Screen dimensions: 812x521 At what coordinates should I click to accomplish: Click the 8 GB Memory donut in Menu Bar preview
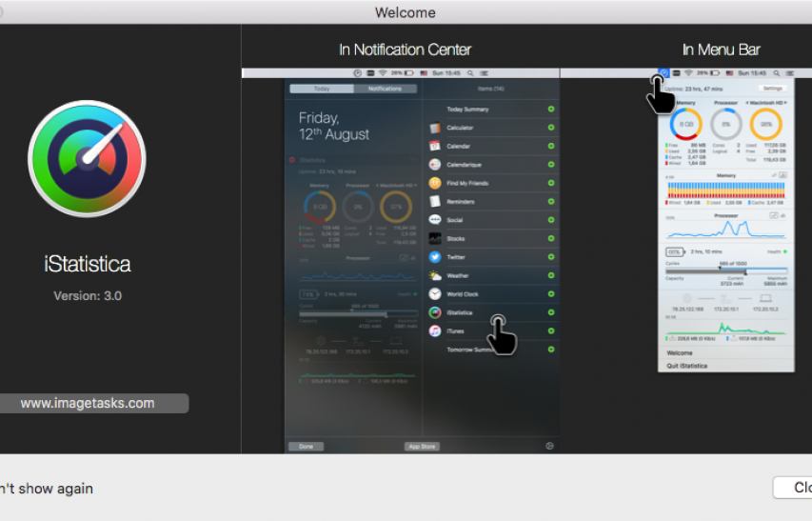685,124
